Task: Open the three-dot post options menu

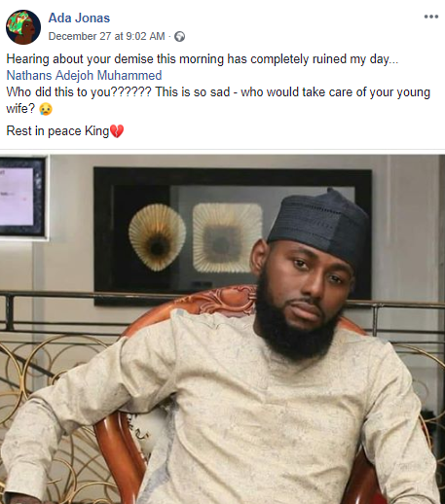Action: click(431, 17)
